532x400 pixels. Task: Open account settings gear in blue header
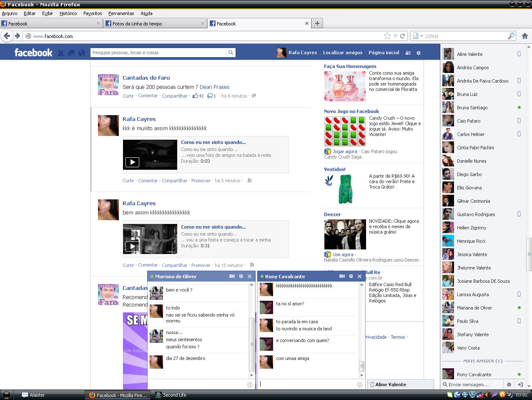419,53
